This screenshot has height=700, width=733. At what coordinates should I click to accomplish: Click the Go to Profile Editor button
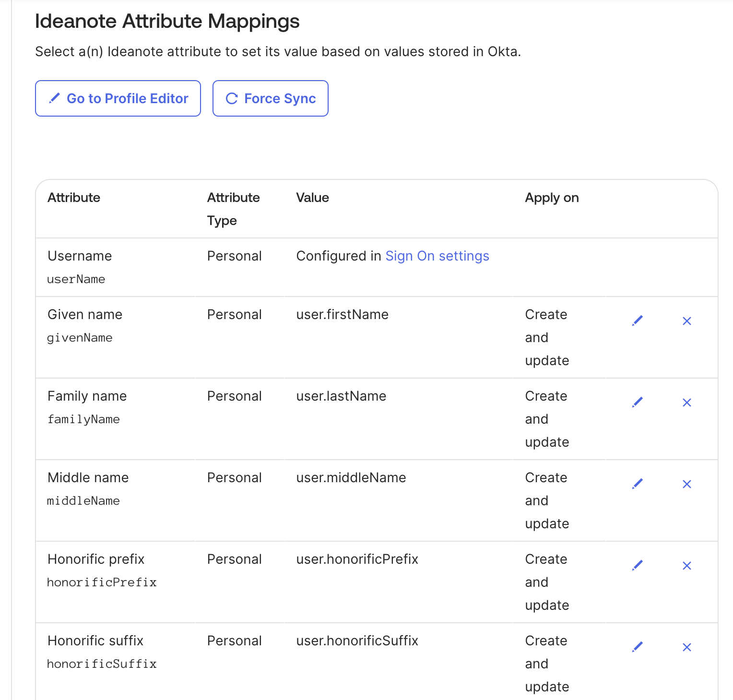(118, 98)
